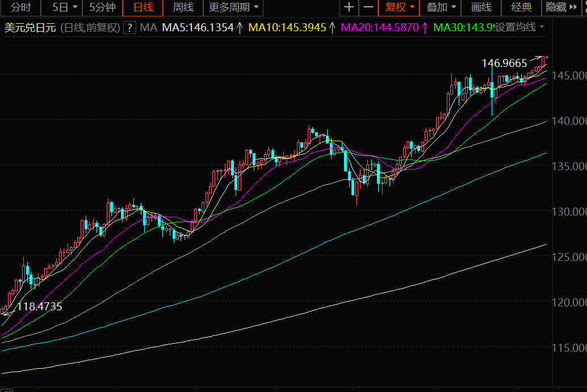Viewport: 587px width, 392px height.
Task: Click the 125.000 price axis label
Action: coord(569,257)
